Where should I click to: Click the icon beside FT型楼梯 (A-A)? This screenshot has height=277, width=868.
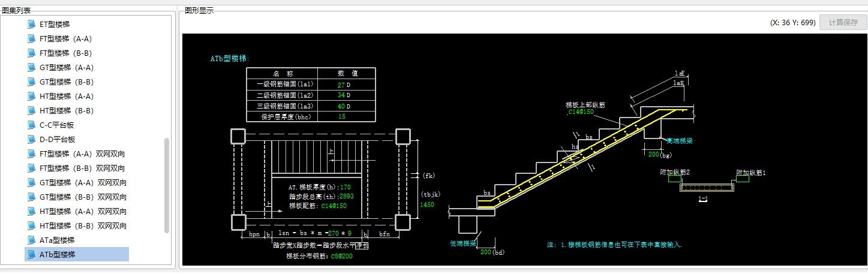tap(31, 39)
